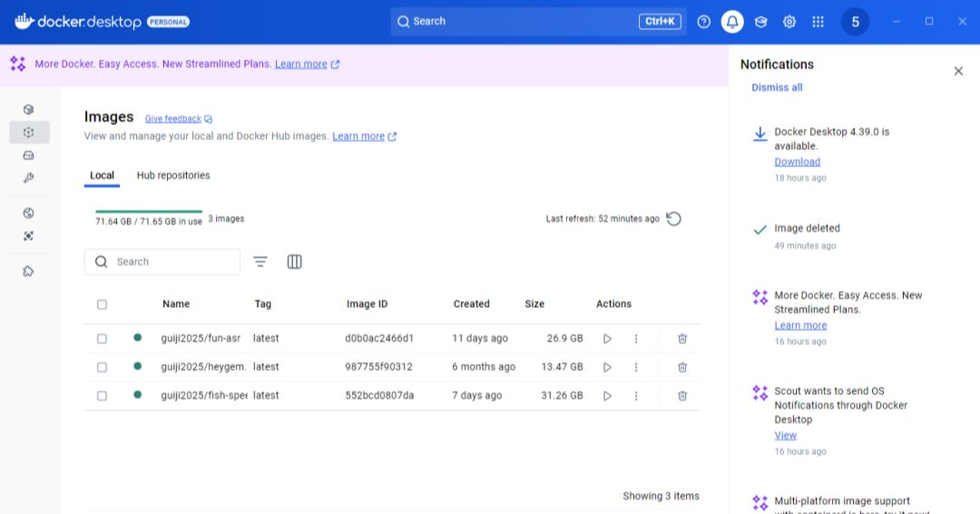Viewport: 980px width, 514px height.
Task: Open Extensions puzzle icon in sidebar
Action: tap(28, 271)
